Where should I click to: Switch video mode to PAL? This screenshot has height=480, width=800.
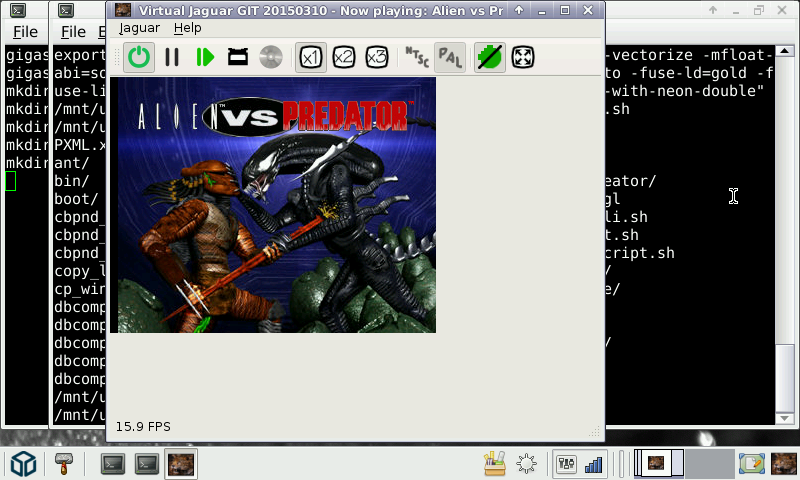pyautogui.click(x=450, y=57)
